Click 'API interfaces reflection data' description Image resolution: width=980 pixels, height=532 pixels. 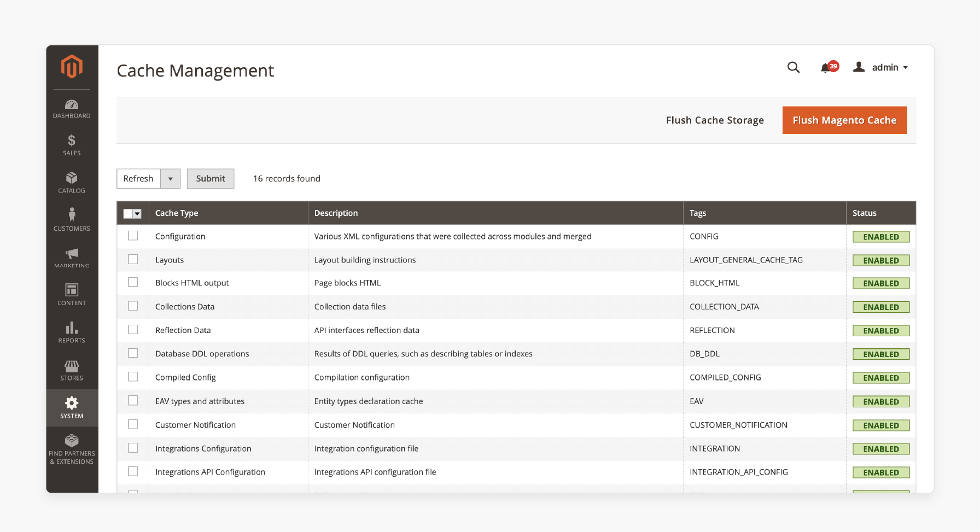coord(366,330)
